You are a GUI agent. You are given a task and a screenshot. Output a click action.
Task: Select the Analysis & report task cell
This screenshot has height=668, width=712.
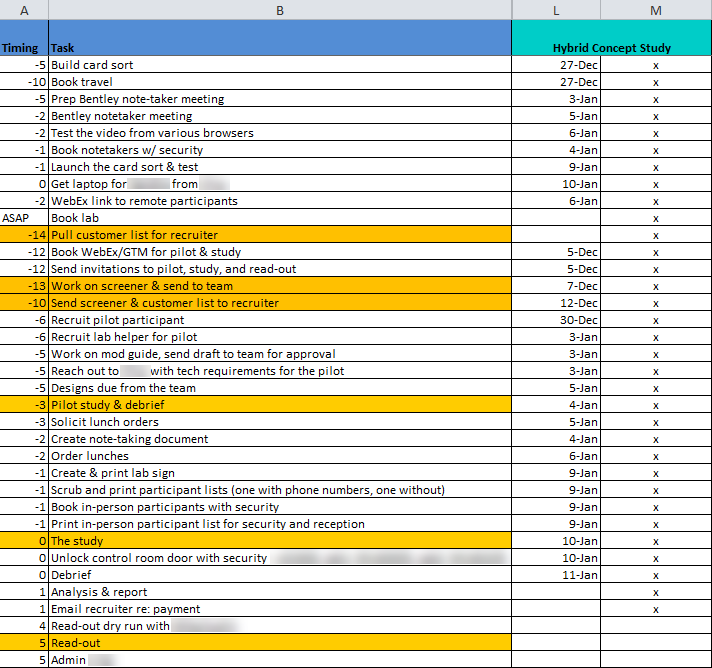[x=279, y=592]
